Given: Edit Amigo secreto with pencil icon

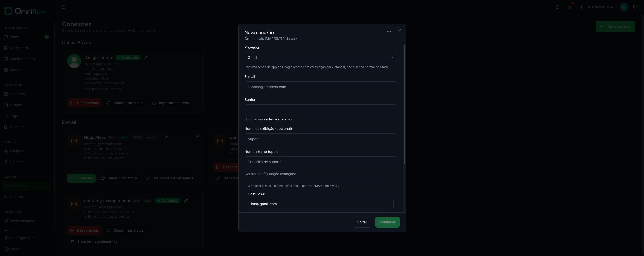Looking at the screenshot, I should coord(146,58).
